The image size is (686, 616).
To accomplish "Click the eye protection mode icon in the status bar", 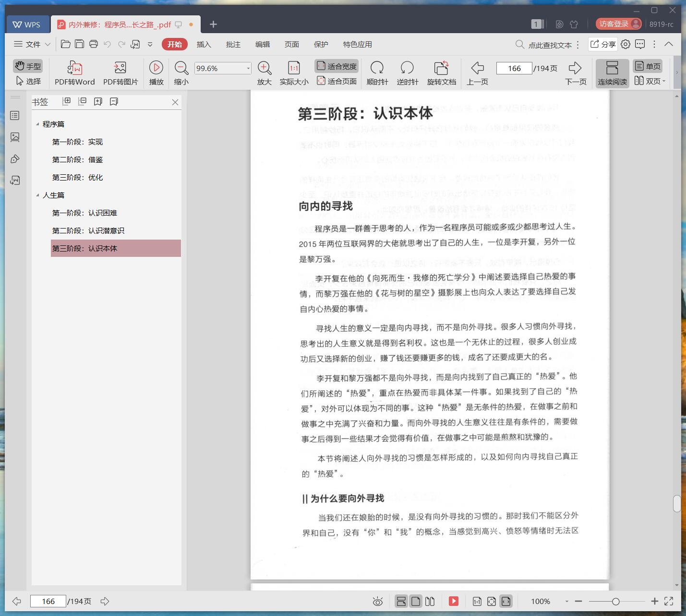I will click(x=378, y=601).
